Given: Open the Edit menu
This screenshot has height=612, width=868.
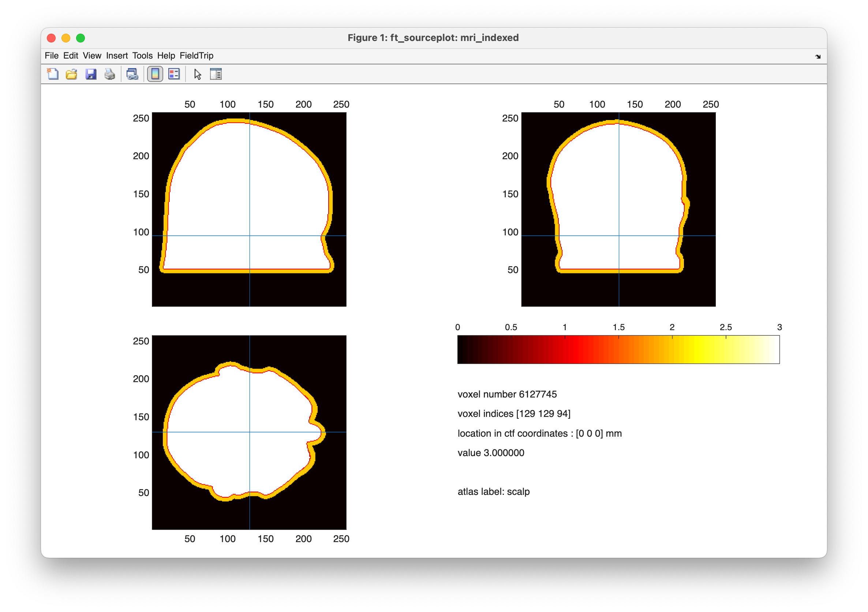Looking at the screenshot, I should click(70, 56).
